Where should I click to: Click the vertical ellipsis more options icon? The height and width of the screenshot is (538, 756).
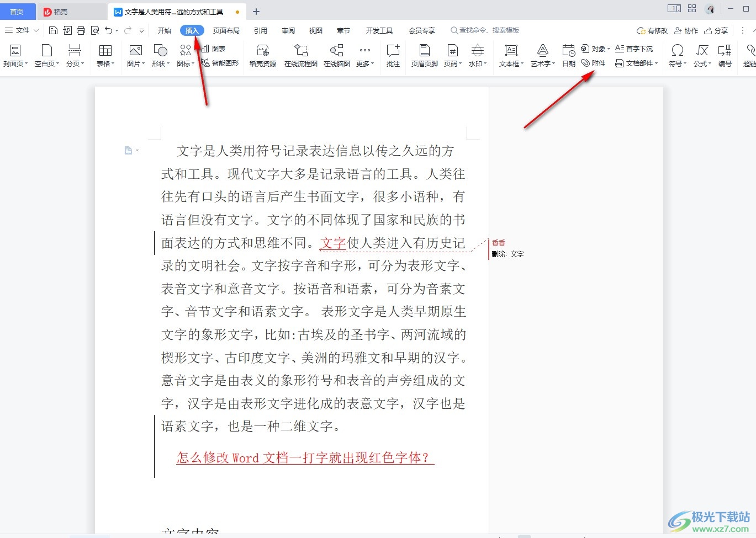click(743, 30)
